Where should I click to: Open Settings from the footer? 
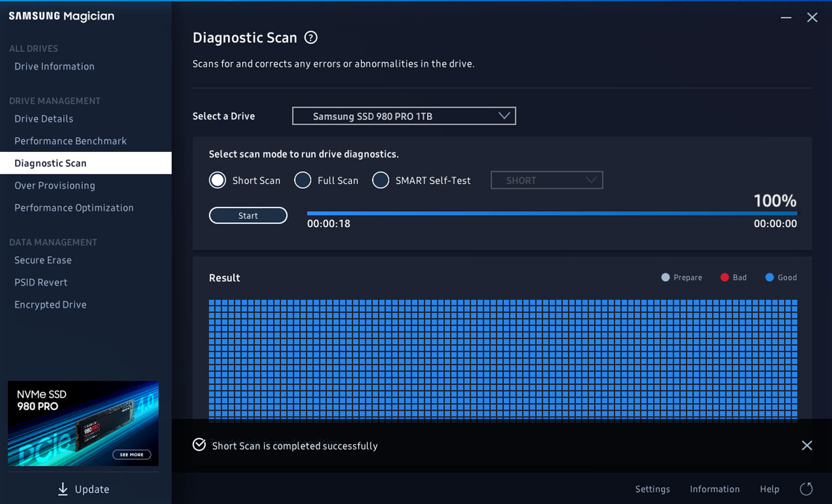(652, 489)
